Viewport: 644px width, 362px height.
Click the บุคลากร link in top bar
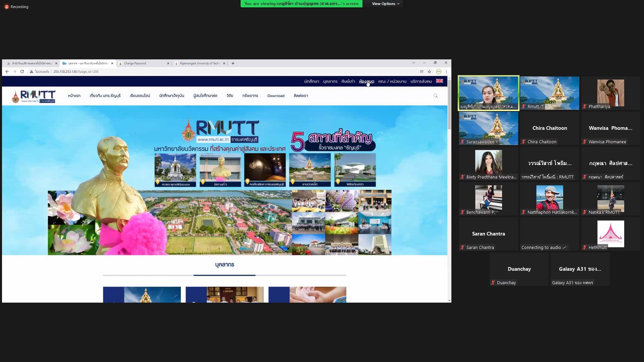point(330,82)
